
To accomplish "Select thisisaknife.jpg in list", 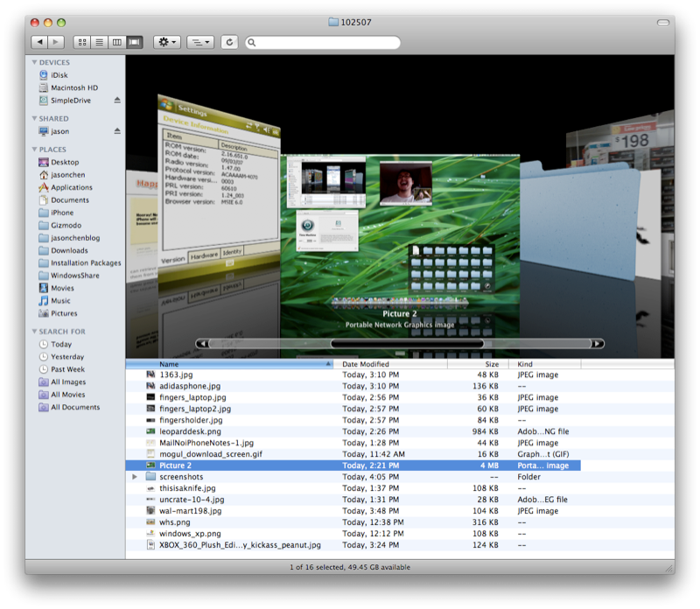I will coord(400,488).
